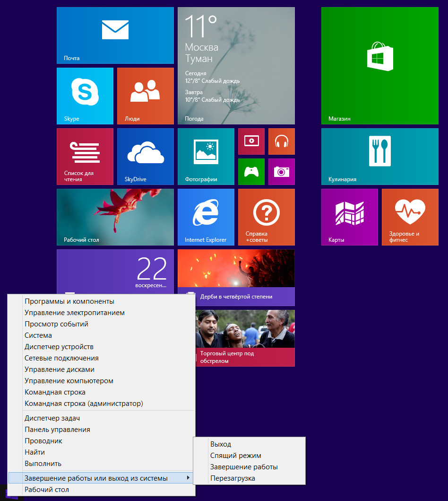The height and width of the screenshot is (501, 448).
Task: Choose Спящий режим in the submenu
Action: [x=235, y=456]
